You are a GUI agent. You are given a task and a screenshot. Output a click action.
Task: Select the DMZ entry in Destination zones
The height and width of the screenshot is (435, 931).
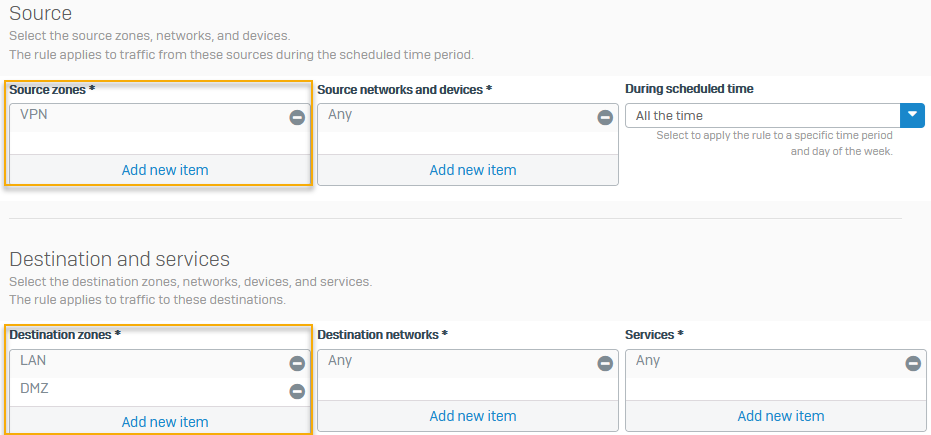tap(35, 389)
